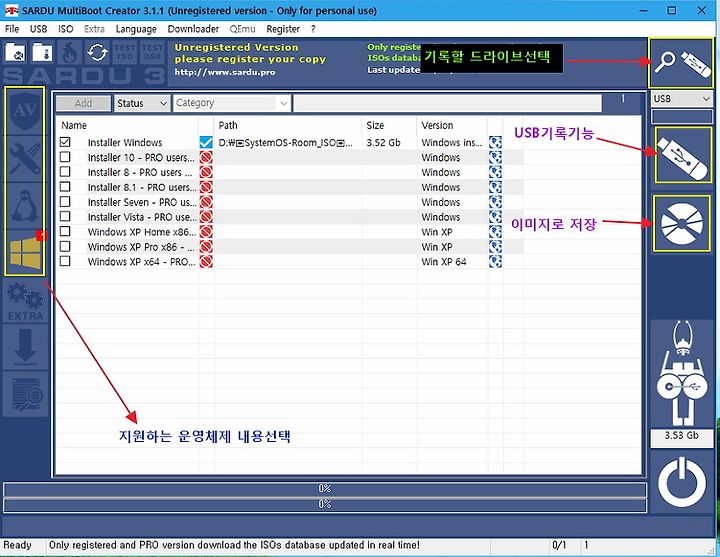This screenshot has height=557, width=720.
Task: Check the Installer 8 - PRO users checkbox
Action: 65,172
